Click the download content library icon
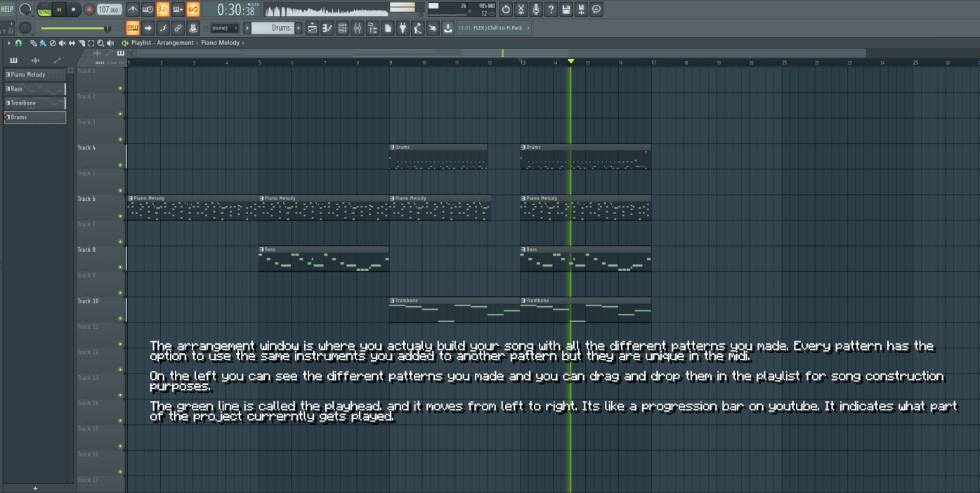This screenshot has width=980, height=493. tap(447, 28)
